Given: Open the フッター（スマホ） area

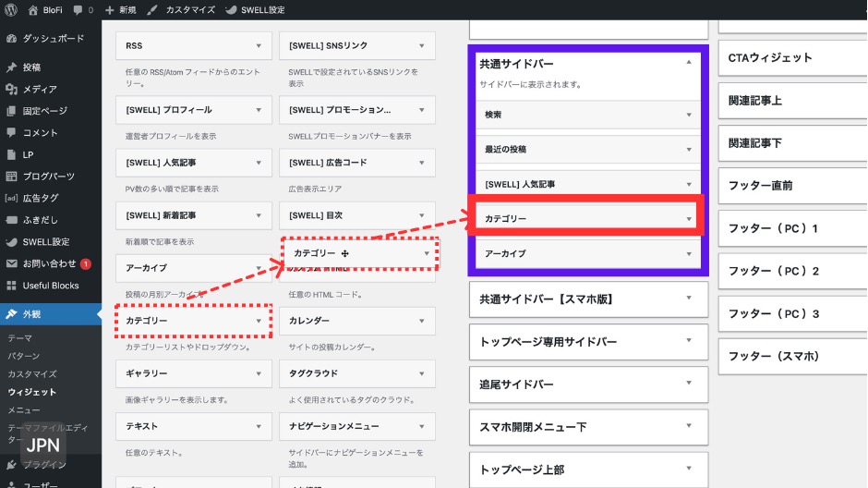Looking at the screenshot, I should [792, 356].
